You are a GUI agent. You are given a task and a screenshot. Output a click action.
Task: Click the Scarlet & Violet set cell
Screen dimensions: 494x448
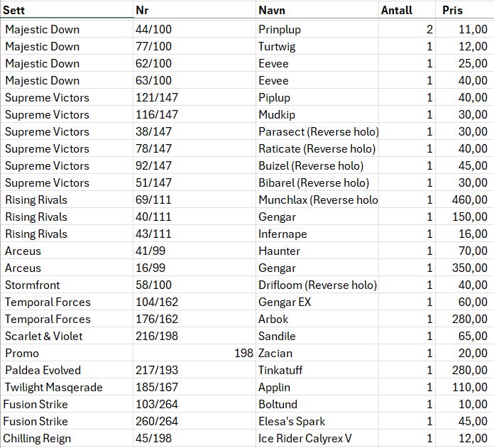pyautogui.click(x=67, y=336)
